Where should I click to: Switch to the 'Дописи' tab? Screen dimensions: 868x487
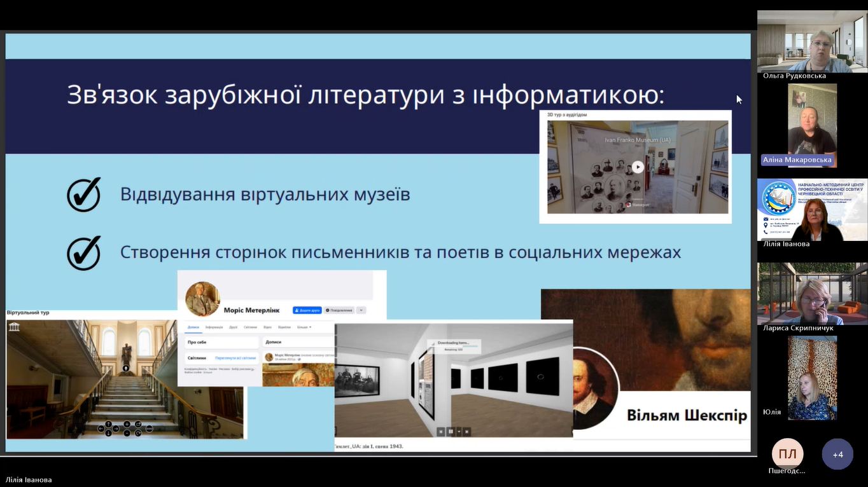click(193, 327)
